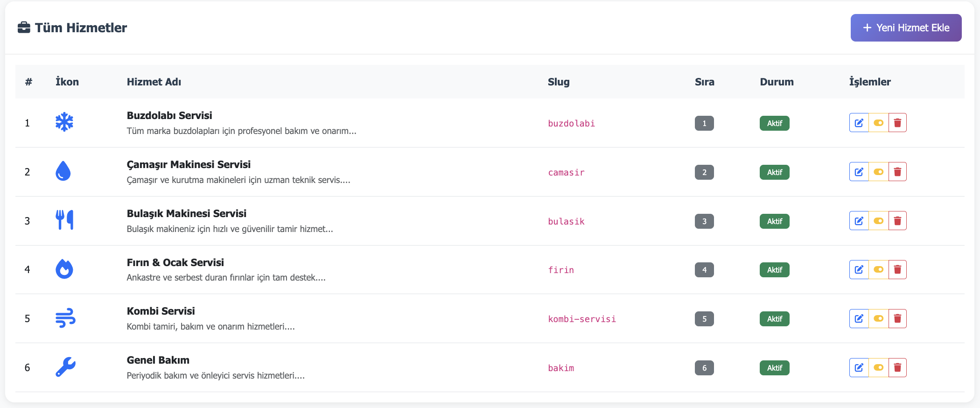Toggle status of Kombi Servisi
The height and width of the screenshot is (408, 980).
point(878,319)
